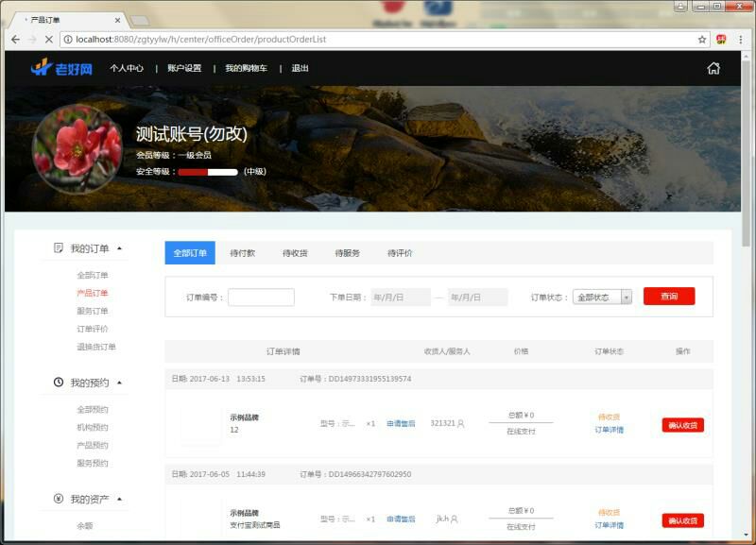756x545 pixels.
Task: Click the home icon in the top bar
Action: pyautogui.click(x=713, y=68)
